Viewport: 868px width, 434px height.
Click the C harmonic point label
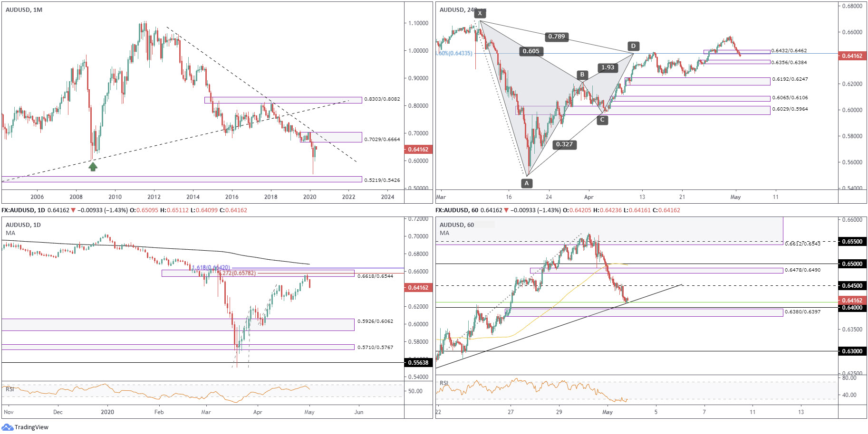click(602, 120)
